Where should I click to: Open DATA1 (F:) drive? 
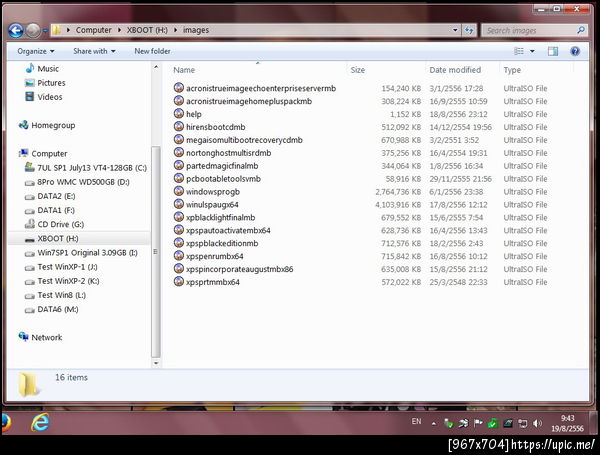(50, 210)
